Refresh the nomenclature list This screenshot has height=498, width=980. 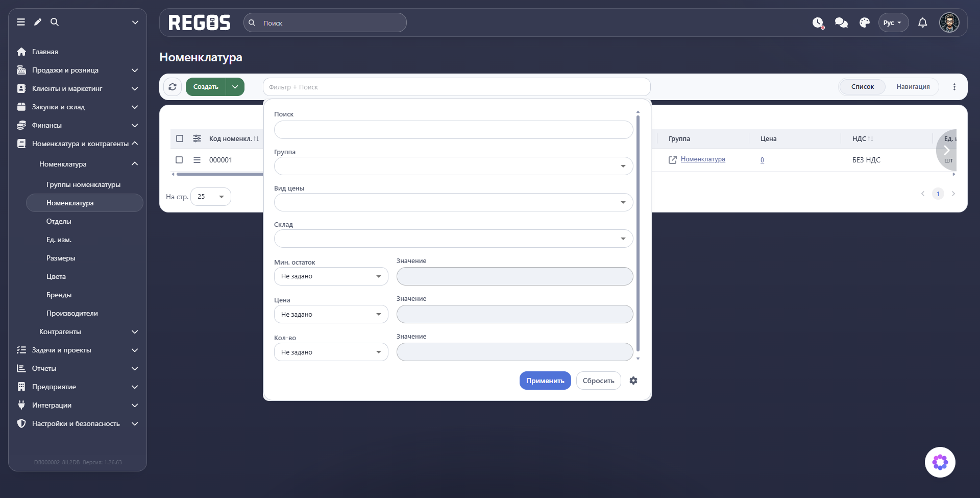[173, 87]
